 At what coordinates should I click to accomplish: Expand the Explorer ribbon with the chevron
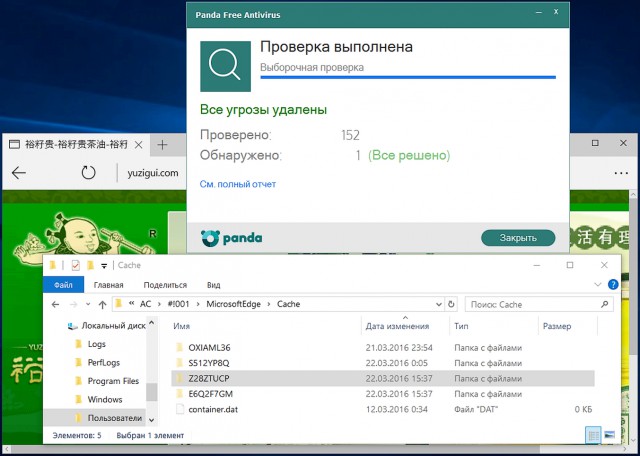pos(598,285)
